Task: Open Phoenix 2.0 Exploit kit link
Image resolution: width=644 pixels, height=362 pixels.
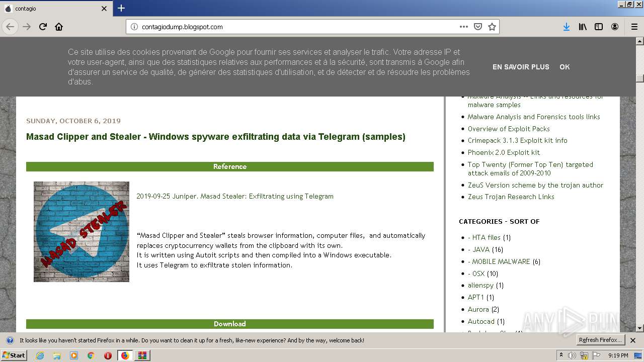Action: tap(504, 152)
